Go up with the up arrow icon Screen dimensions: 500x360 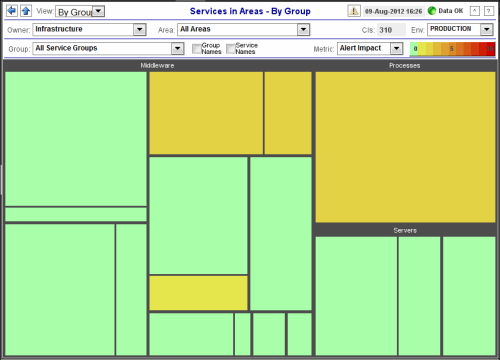tap(26, 11)
